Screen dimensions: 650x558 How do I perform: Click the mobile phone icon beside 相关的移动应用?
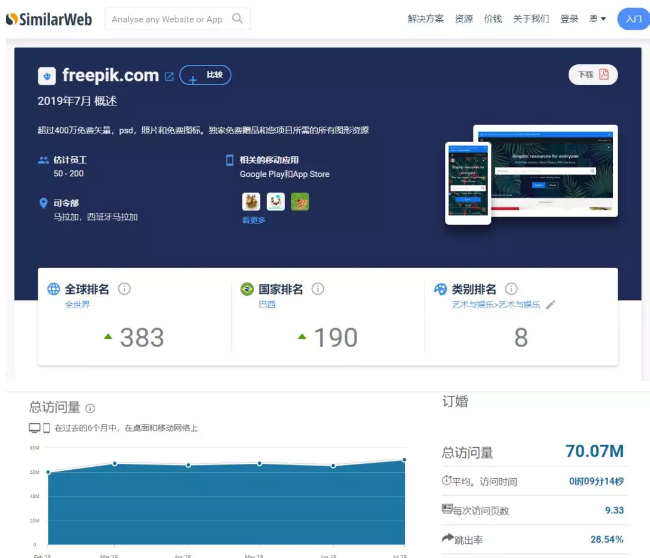click(x=229, y=160)
